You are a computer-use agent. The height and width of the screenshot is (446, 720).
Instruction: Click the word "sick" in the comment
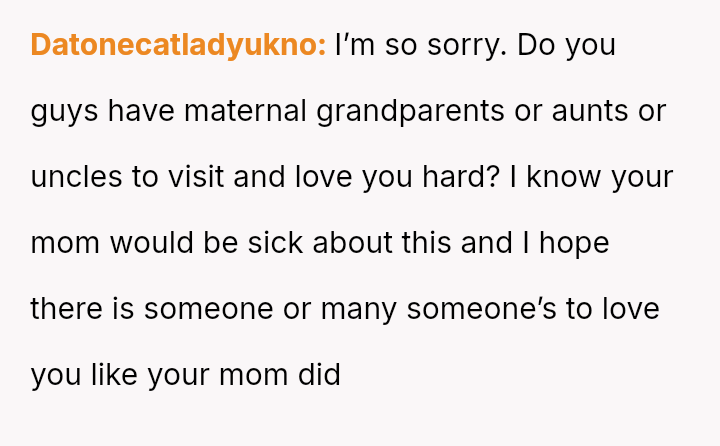pyautogui.click(x=275, y=243)
